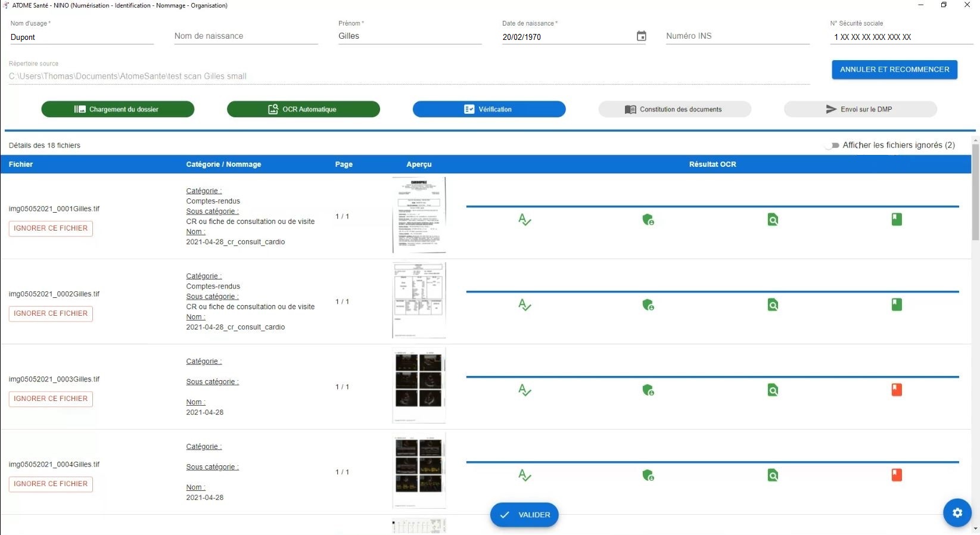Click the Nom de naissance field
980x535 pixels.
click(x=245, y=36)
